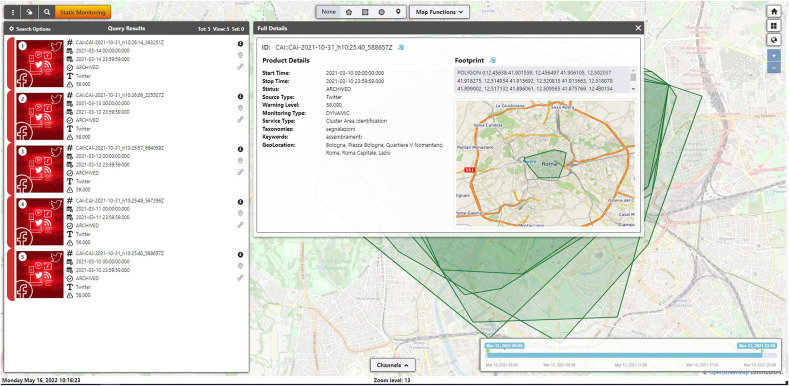
Task: Click the blue timeline range bar
Action: 624,354
